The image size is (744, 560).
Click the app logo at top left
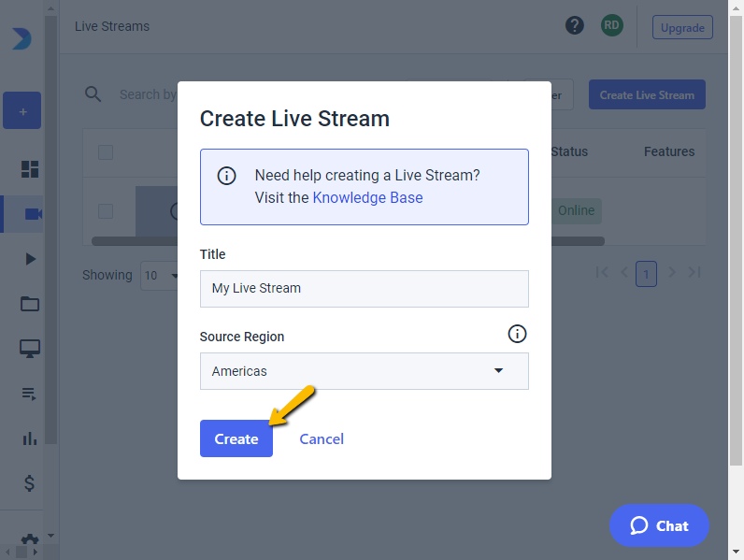point(21,39)
